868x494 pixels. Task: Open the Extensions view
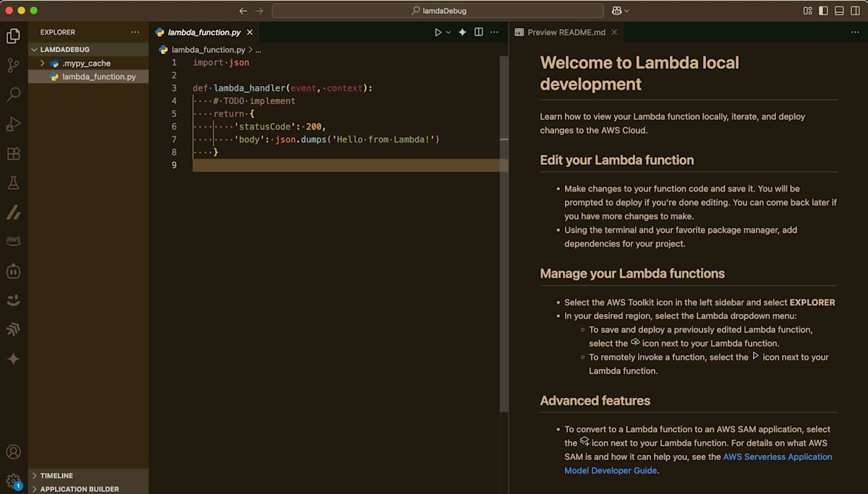pos(13,154)
